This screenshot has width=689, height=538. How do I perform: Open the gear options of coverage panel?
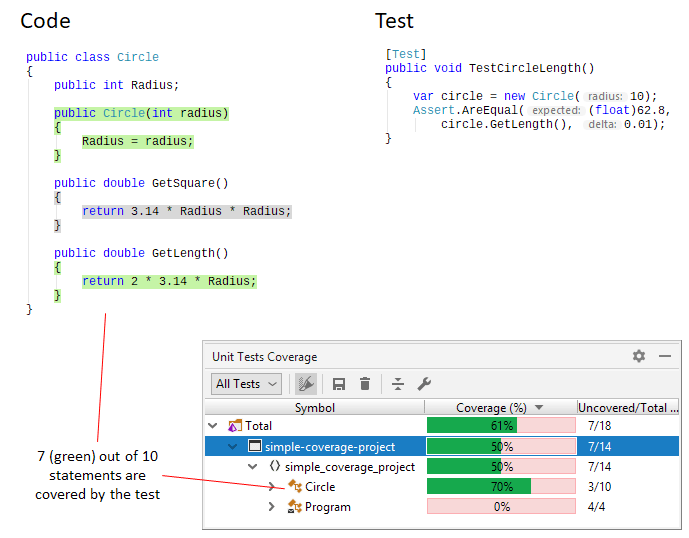(639, 356)
